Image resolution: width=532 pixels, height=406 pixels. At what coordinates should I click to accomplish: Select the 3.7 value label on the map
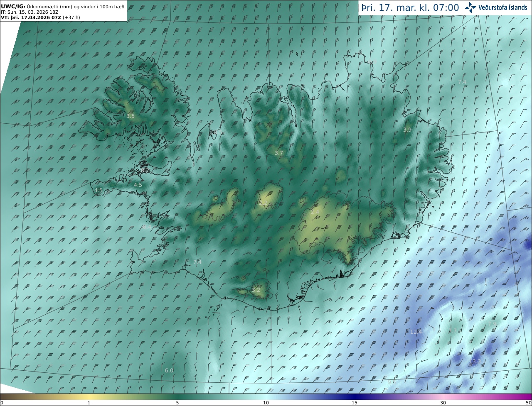279,153
